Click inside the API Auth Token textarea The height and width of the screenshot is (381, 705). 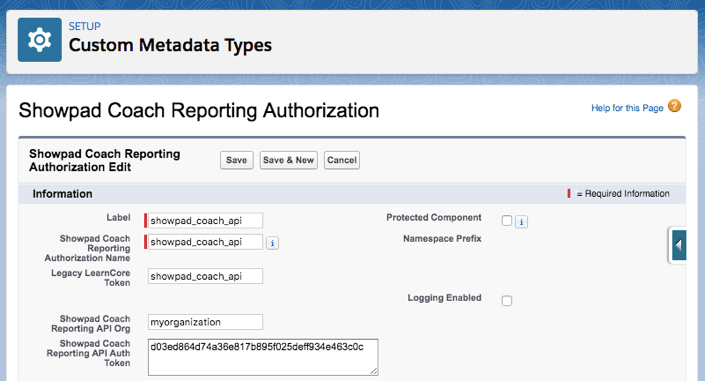[x=263, y=357]
